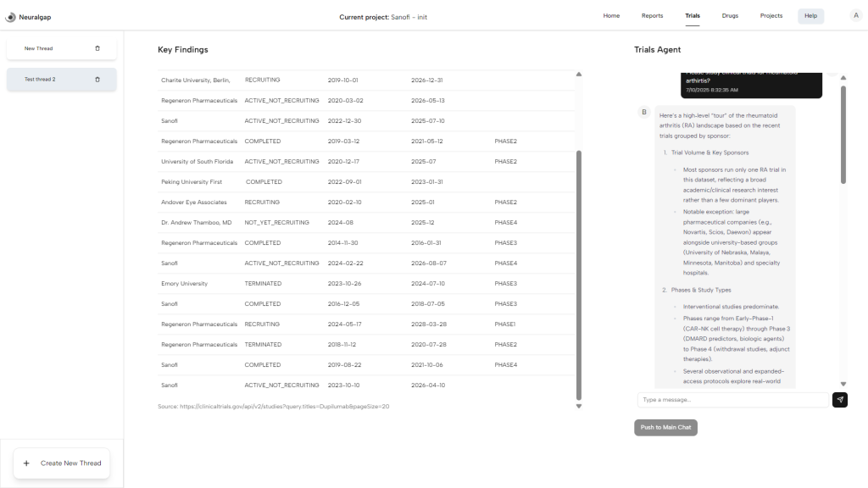Open the user avatar A menu
This screenshot has height=488, width=868.
click(856, 15)
